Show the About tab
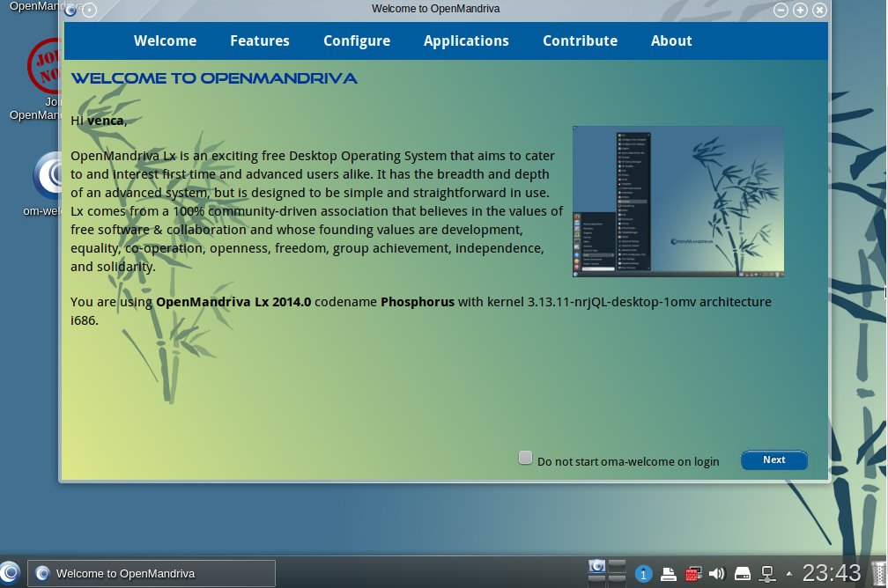Screen dimensions: 888x588 coord(671,40)
